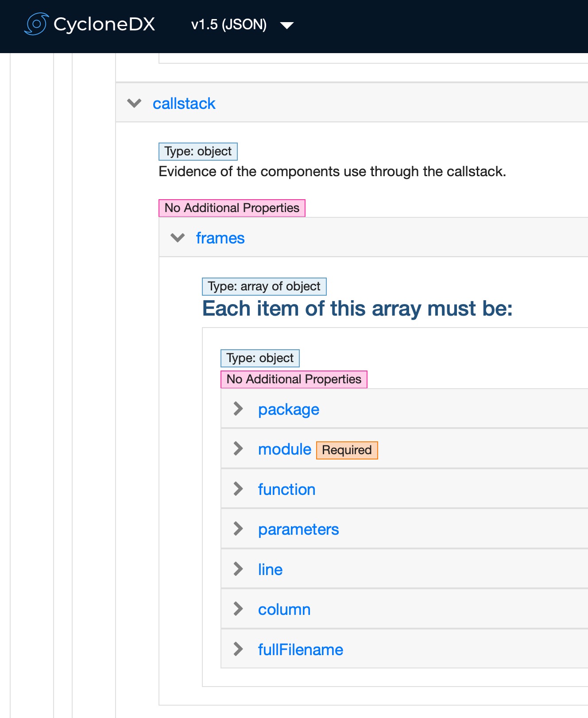Click the callstack property link

click(x=184, y=104)
